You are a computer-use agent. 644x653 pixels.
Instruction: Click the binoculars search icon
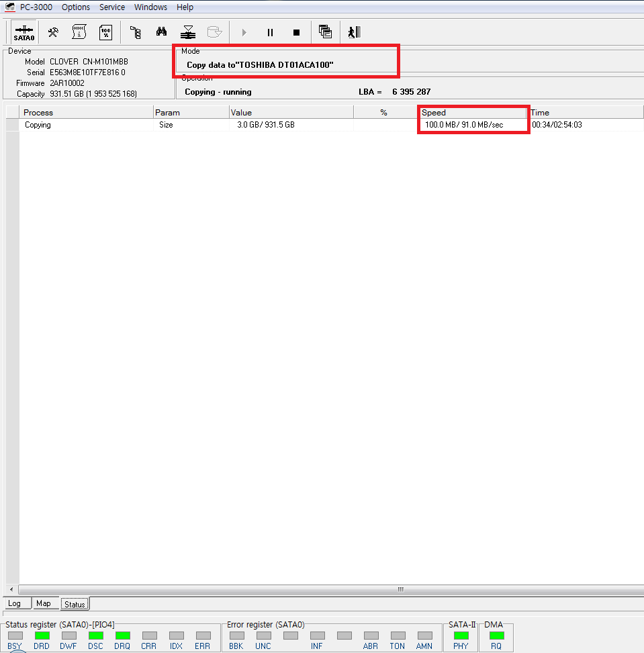[x=161, y=32]
